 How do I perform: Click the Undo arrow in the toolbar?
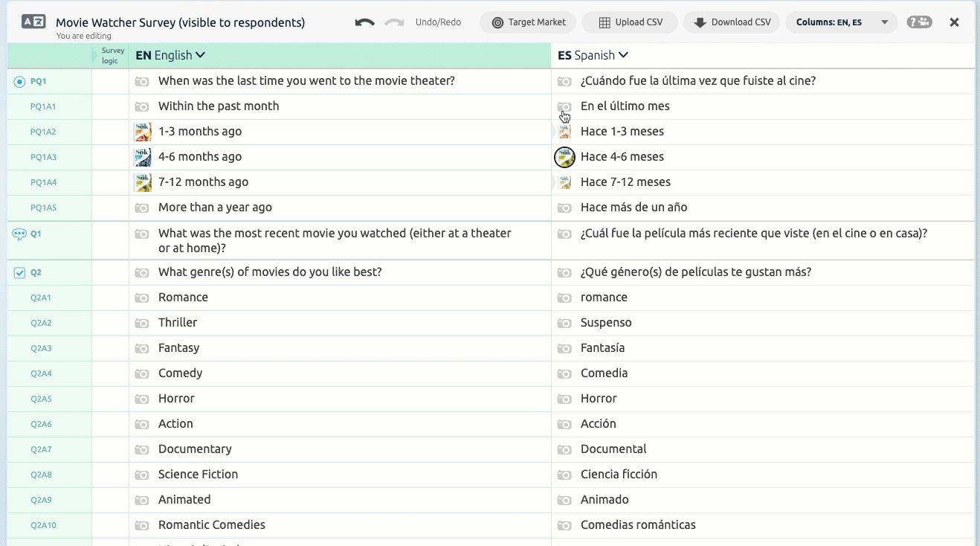364,22
